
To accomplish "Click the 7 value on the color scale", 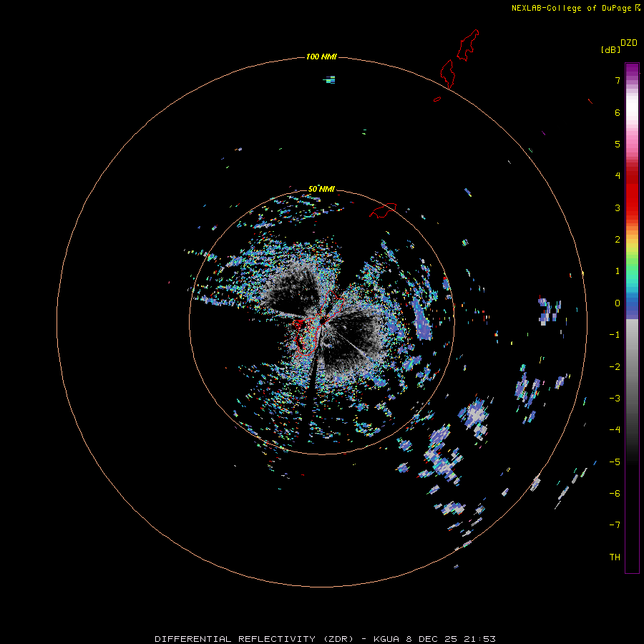I will coord(617,80).
